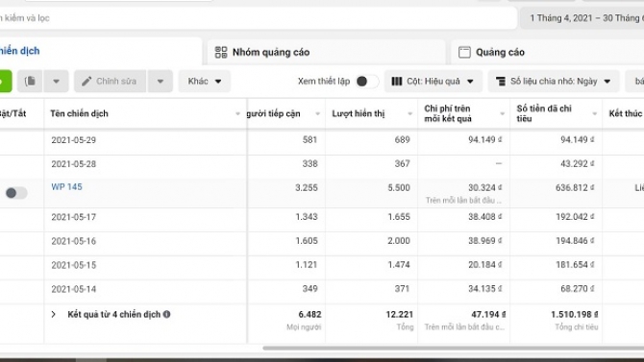Select the 2021-05-14 row date
The width and height of the screenshot is (644, 362).
[x=73, y=289]
